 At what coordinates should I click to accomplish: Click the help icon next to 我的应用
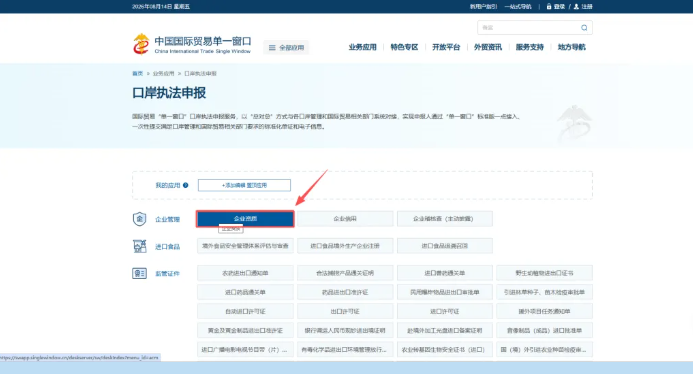pyautogui.click(x=186, y=185)
